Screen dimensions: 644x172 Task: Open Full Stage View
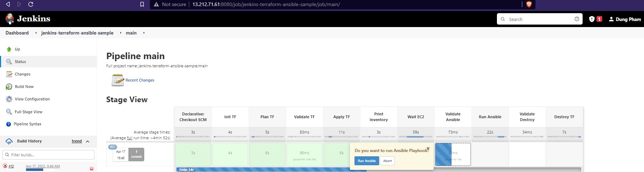[29, 112]
